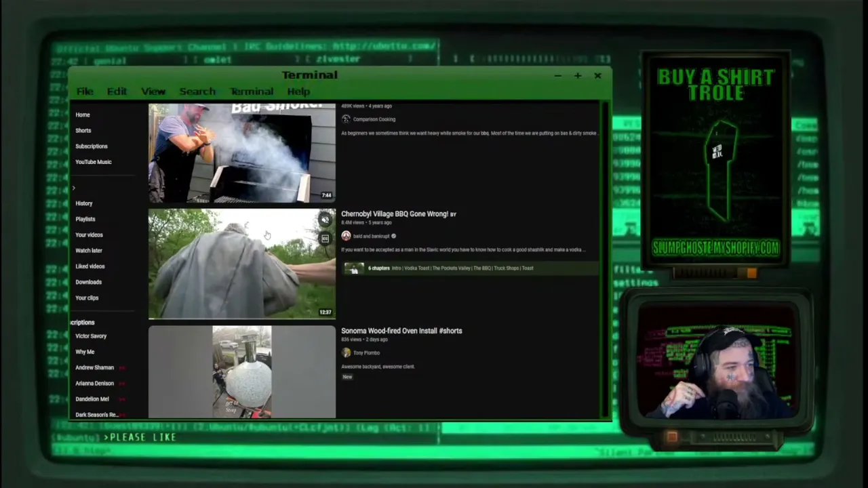Viewport: 868px width, 488px height.
Task: Open 'Chernobyl Village BBQ Gone Wrong!' title
Action: tap(395, 214)
